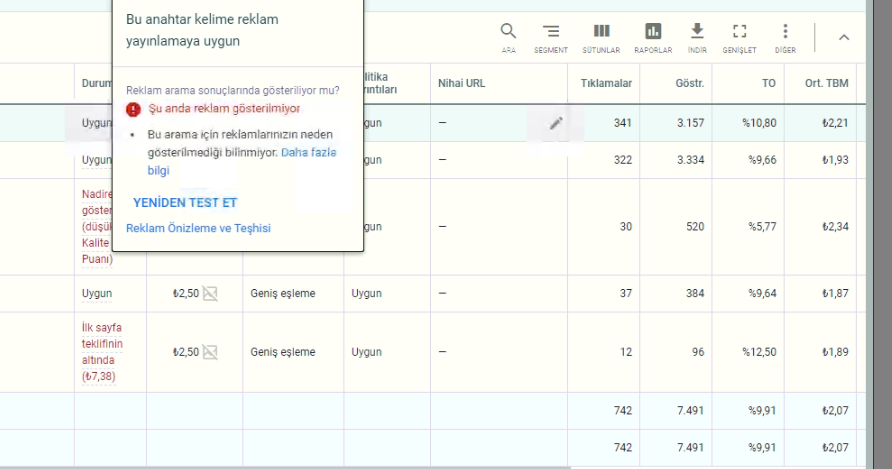Click the 520 impressions cell
Viewport: 892px width, 469px height.
click(x=695, y=227)
